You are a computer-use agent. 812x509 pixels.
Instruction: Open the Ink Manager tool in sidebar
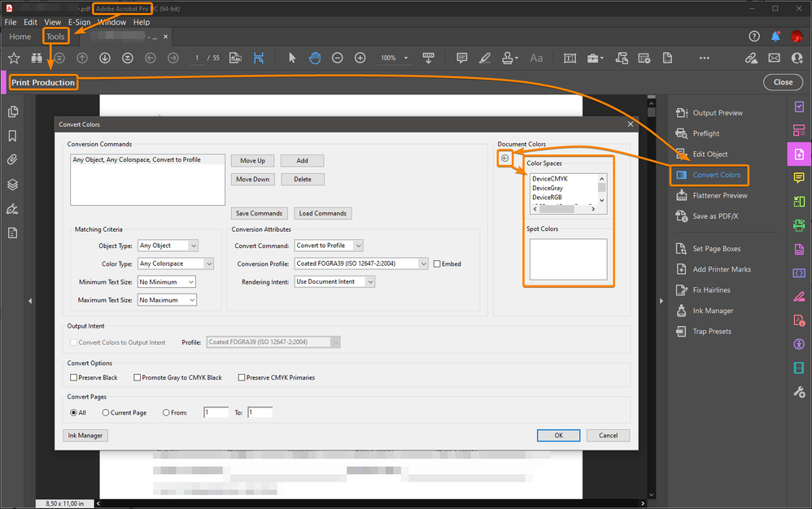[x=713, y=311]
